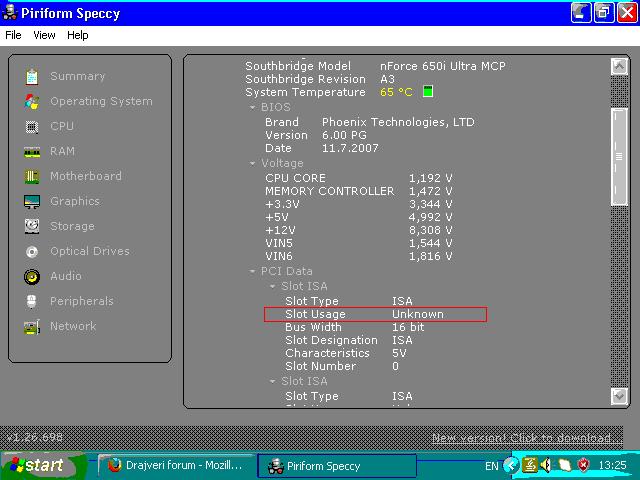
Task: Select the Optical Drives section label
Action: pos(90,251)
